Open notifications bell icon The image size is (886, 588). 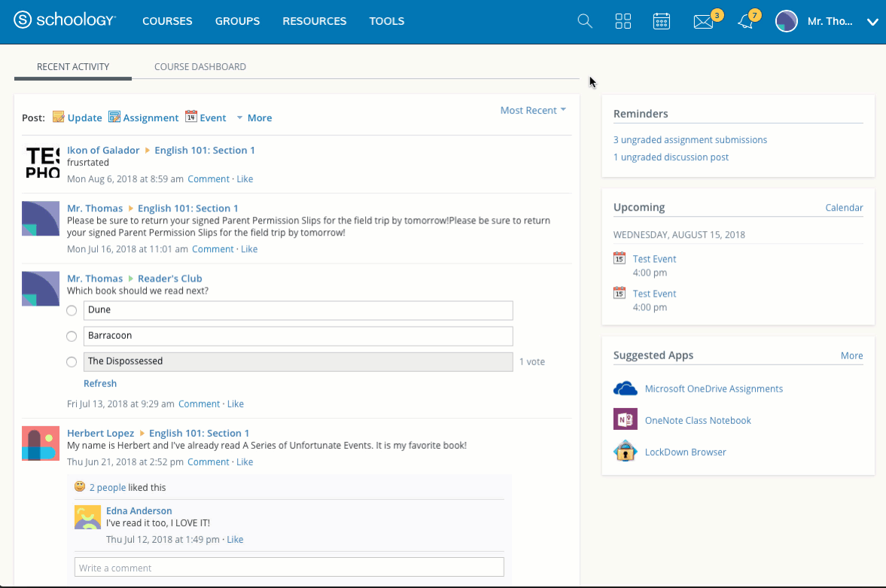point(745,22)
